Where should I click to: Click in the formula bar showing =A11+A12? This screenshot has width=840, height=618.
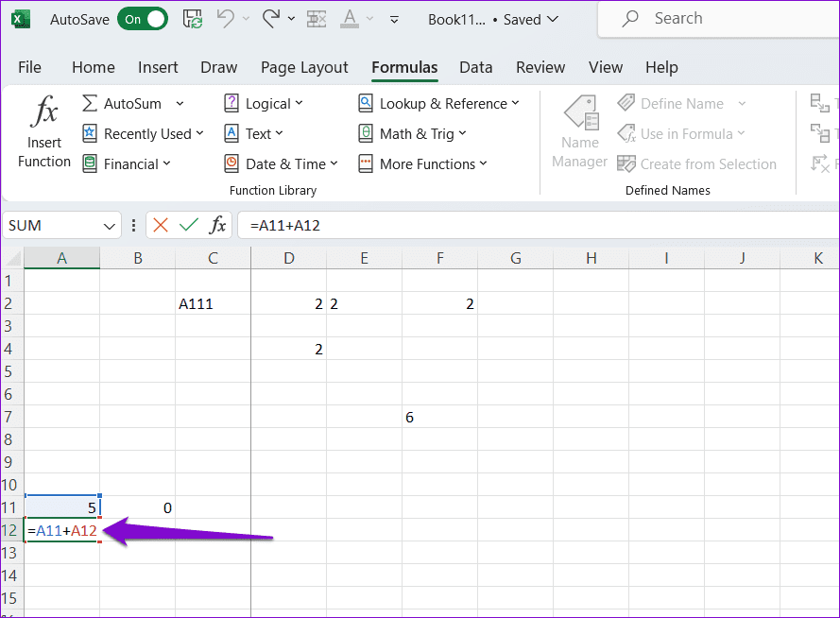click(539, 226)
